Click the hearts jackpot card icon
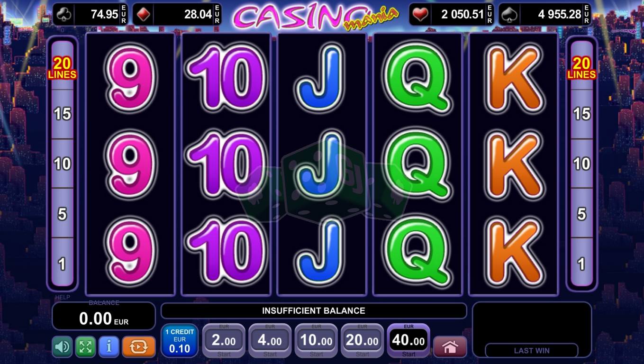The height and width of the screenshot is (364, 644). tap(420, 14)
